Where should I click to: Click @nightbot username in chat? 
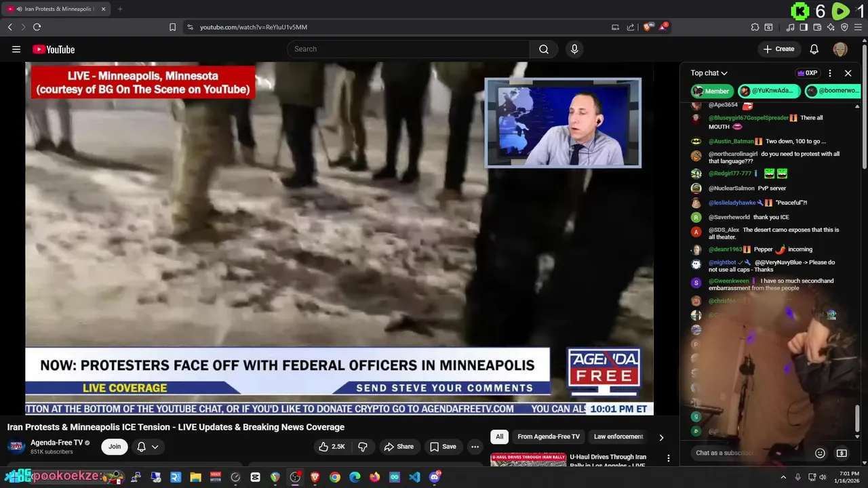click(722, 262)
